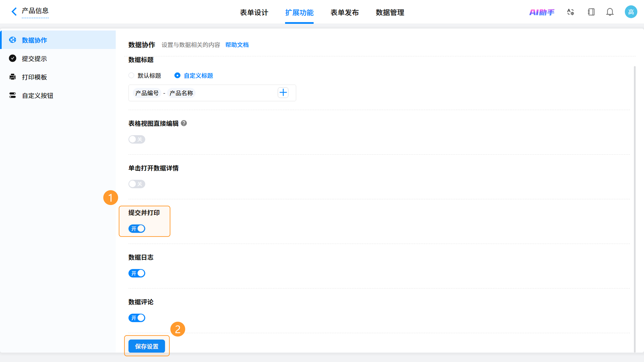Enable the 表格视图直接编辑 switch
This screenshot has width=644, height=362.
click(137, 139)
